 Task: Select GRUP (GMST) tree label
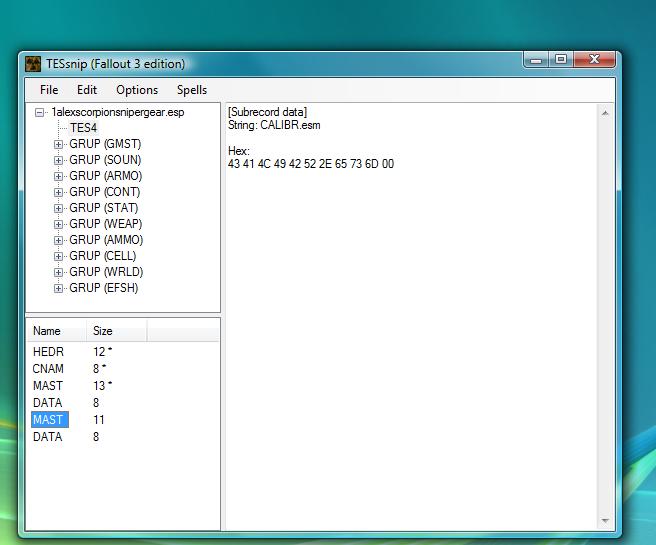pos(105,144)
